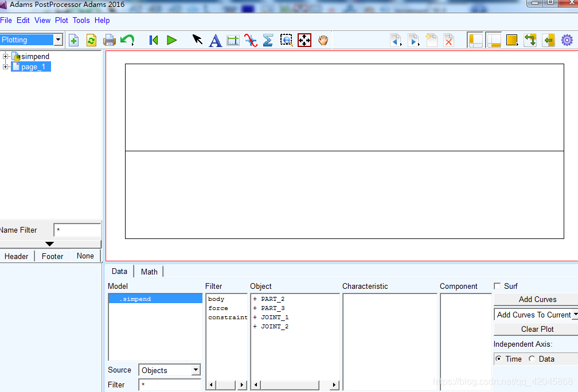Image resolution: width=578 pixels, height=392 pixels.
Task: Click the Add Curves button
Action: (x=537, y=299)
